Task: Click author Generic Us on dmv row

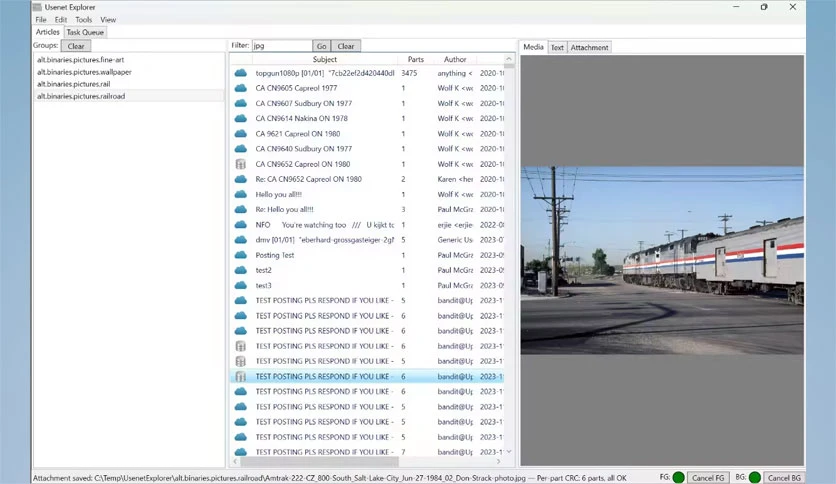Action: [455, 240]
